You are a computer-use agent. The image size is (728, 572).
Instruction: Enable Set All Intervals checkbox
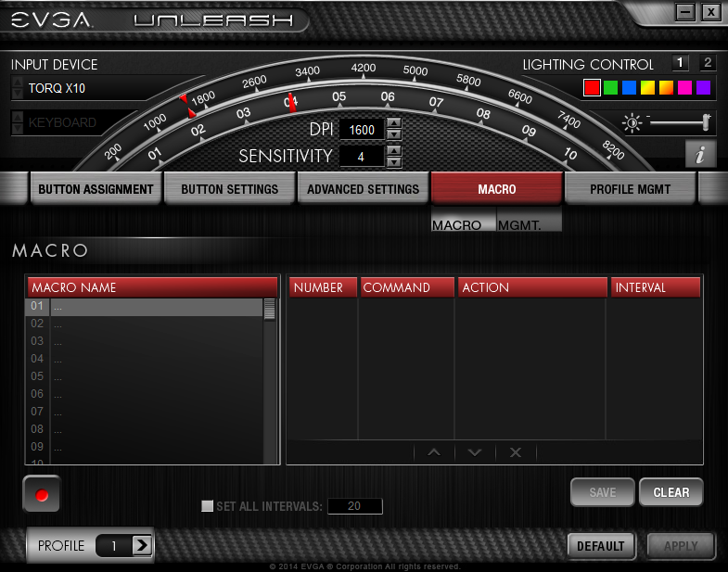pos(208,506)
